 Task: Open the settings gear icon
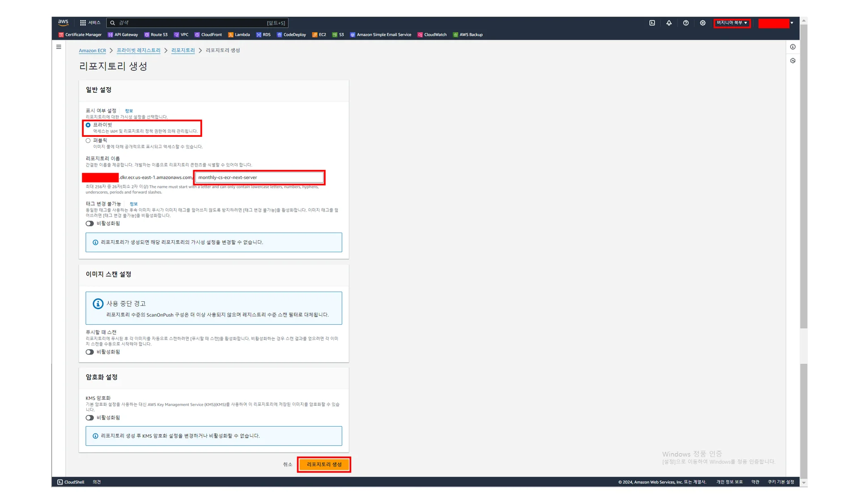(x=702, y=23)
